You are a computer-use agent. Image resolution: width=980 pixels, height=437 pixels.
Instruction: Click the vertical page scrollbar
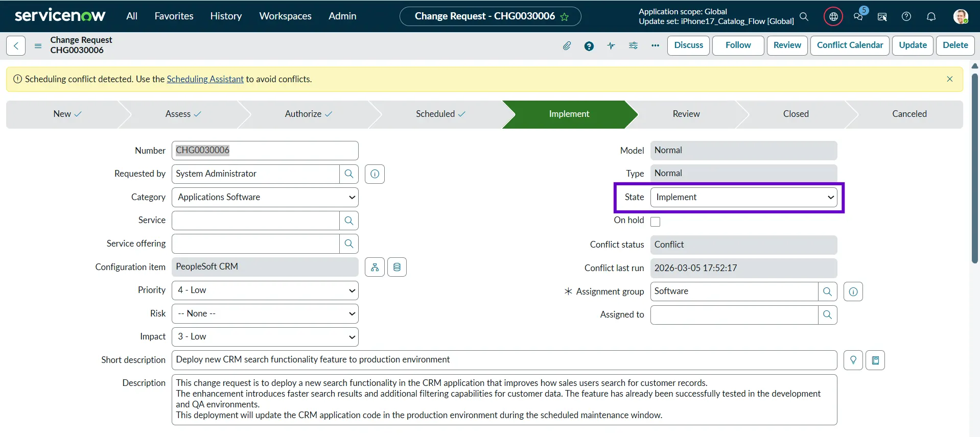[974, 168]
